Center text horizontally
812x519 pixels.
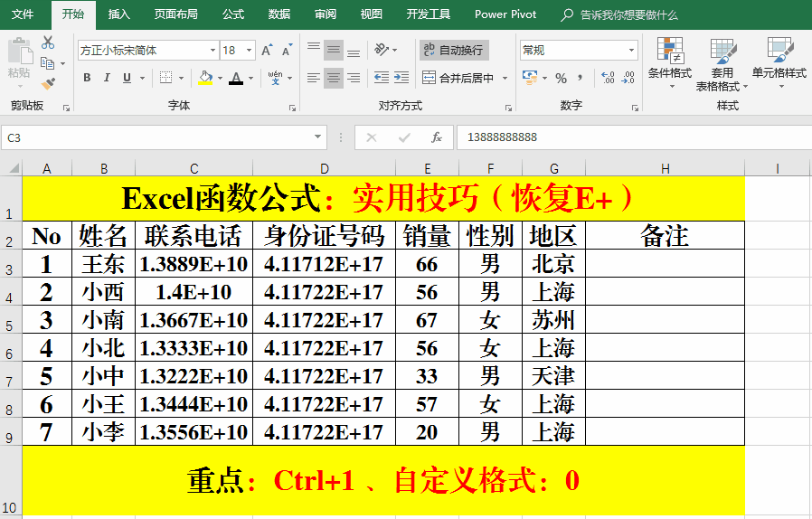(x=334, y=78)
